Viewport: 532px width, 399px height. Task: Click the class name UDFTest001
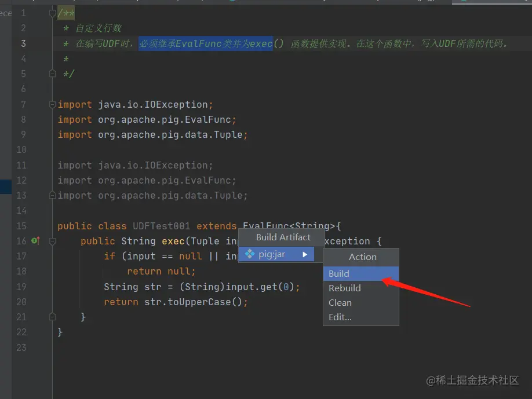coord(162,226)
